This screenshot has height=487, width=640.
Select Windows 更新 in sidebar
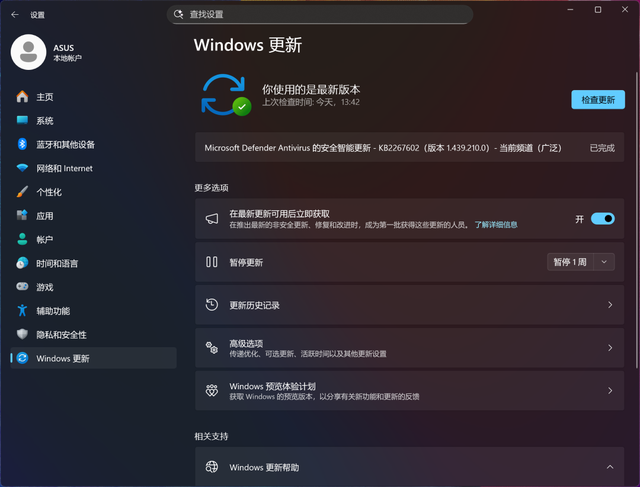[x=93, y=358]
